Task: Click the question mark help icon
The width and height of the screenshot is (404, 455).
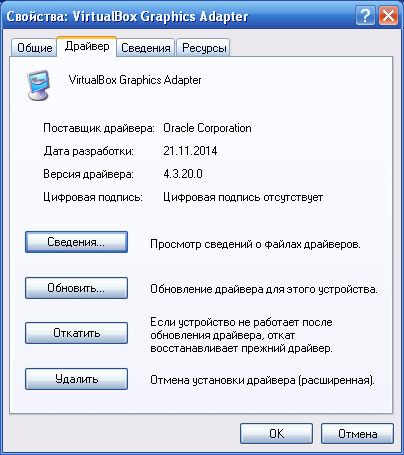Action: pos(365,16)
